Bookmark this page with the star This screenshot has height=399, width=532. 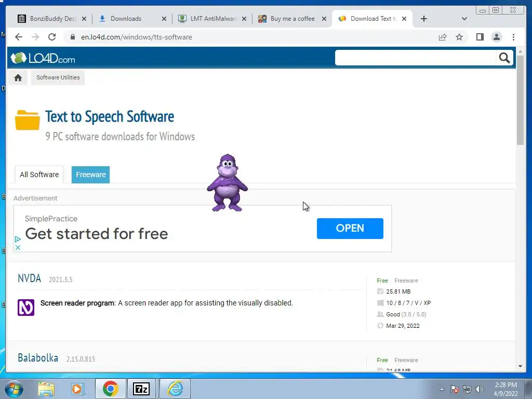pyautogui.click(x=459, y=37)
